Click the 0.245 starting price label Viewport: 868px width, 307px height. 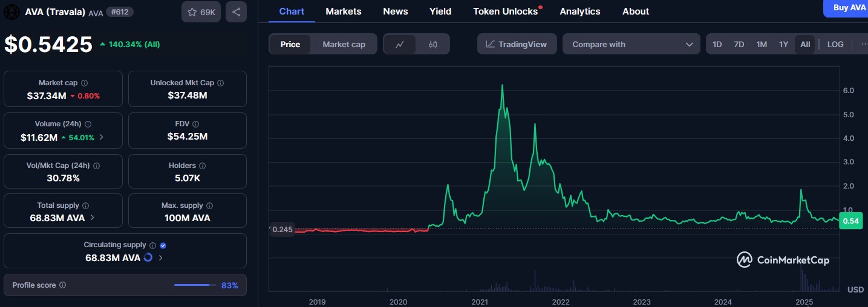pyautogui.click(x=282, y=229)
